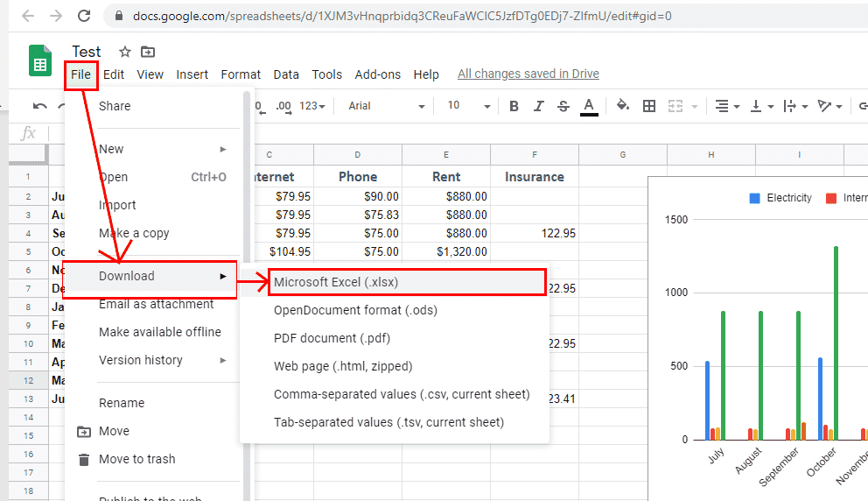Click cell containing $1,320.00
Viewport: 868px width, 501px height.
(446, 251)
